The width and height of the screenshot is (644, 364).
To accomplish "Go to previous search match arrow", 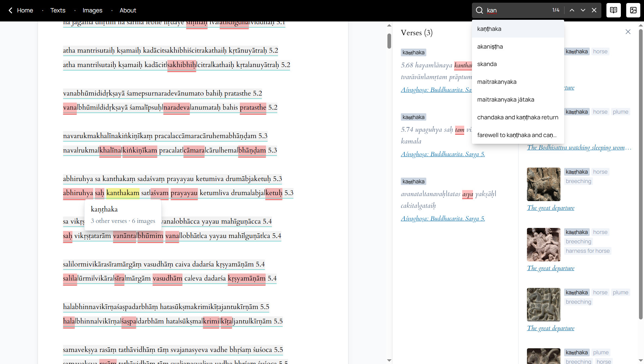I will tap(572, 10).
